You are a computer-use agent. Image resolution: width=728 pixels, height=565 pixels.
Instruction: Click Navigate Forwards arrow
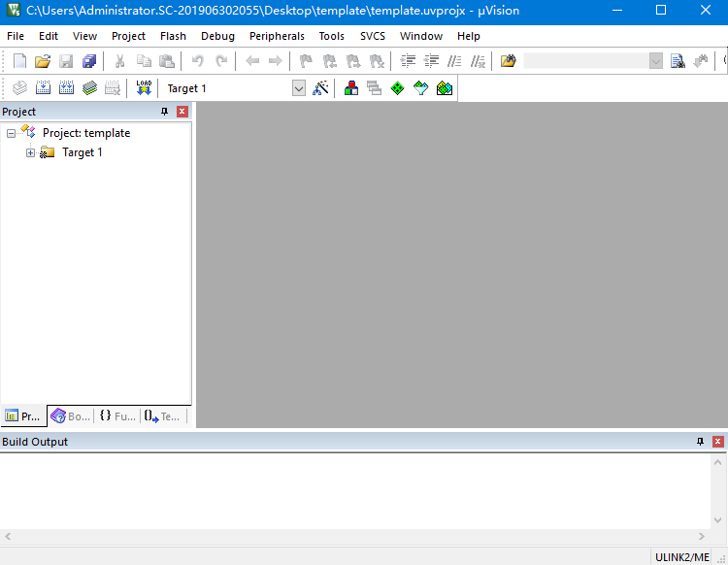pos(276,61)
